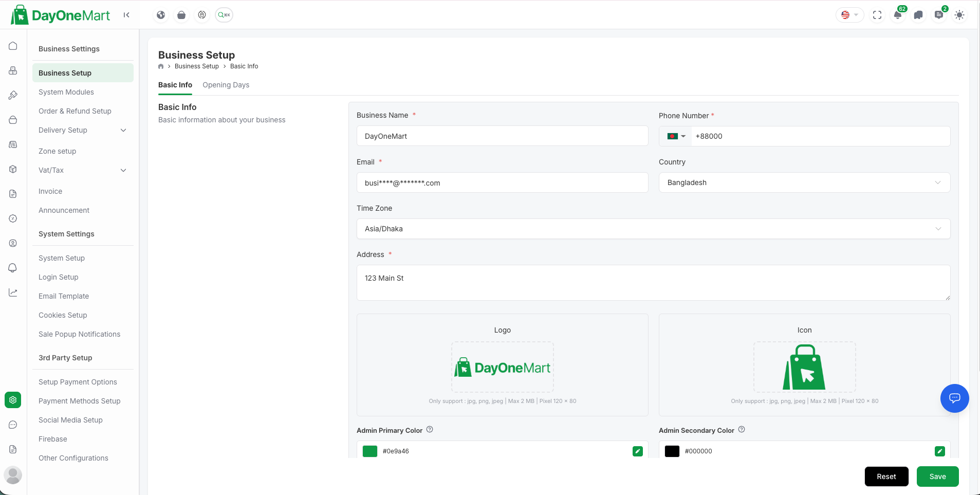Click the circular arrows lock icon in top bar
This screenshot has height=495, width=980.
202,15
